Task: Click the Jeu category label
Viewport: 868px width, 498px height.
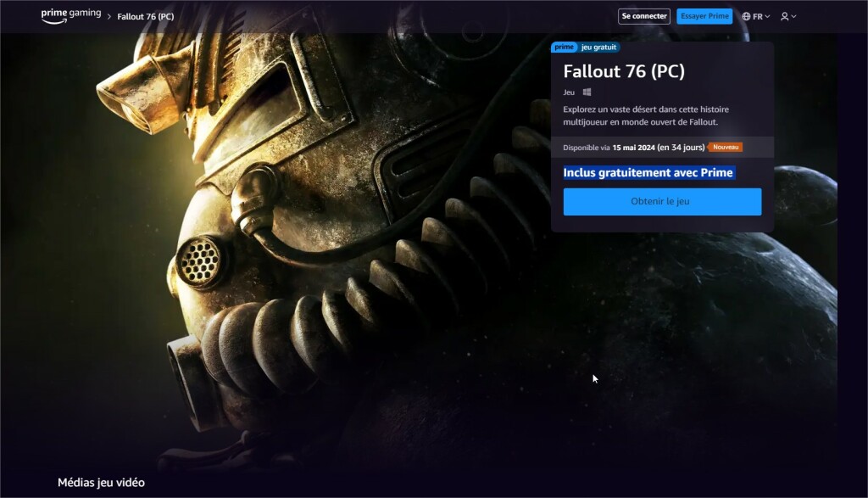Action: pos(569,92)
